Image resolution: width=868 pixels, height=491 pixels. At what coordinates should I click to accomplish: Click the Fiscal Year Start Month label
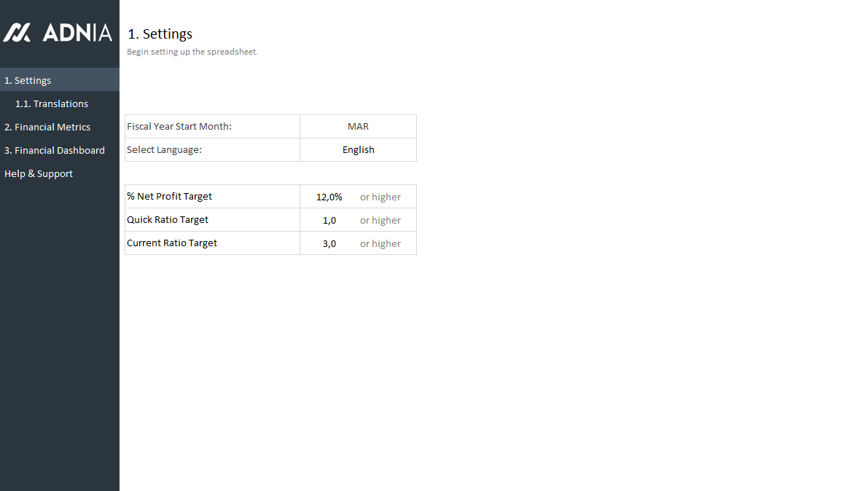pyautogui.click(x=179, y=126)
